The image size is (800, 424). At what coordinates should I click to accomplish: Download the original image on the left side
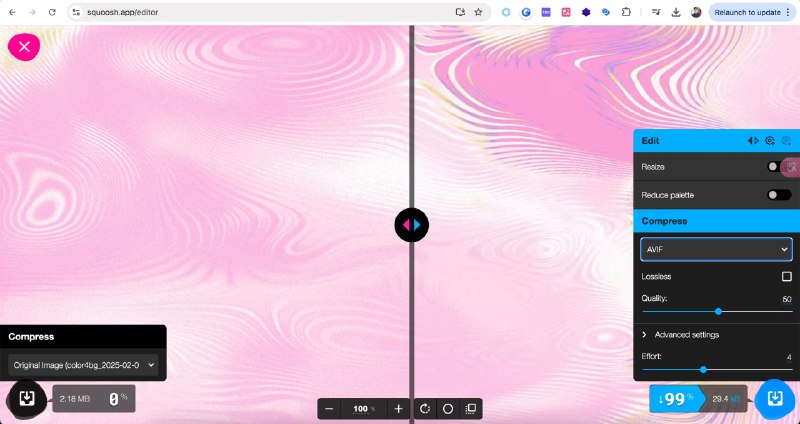(26, 398)
